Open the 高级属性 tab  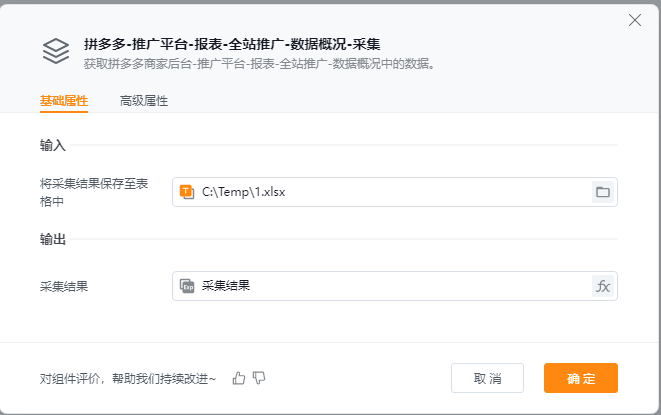click(x=143, y=101)
